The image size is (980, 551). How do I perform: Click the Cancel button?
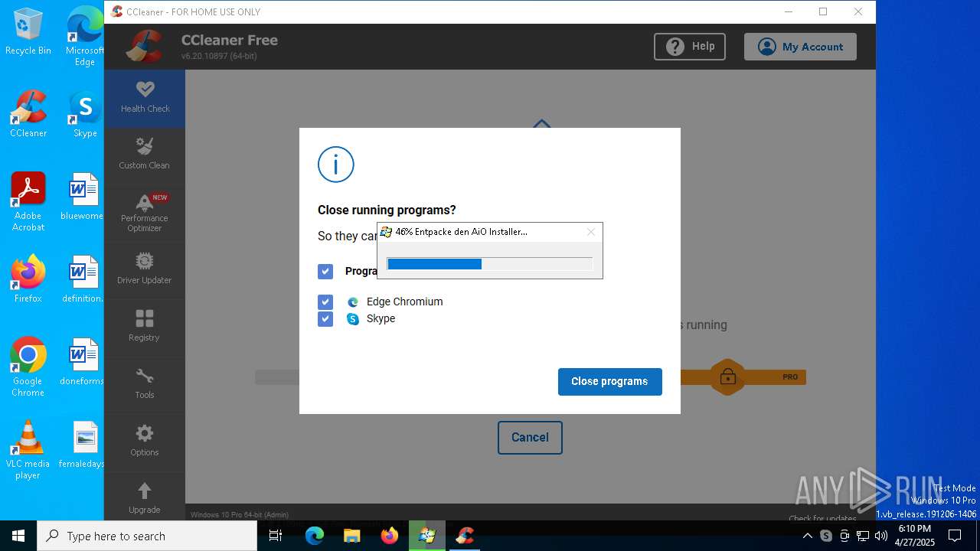pos(530,438)
